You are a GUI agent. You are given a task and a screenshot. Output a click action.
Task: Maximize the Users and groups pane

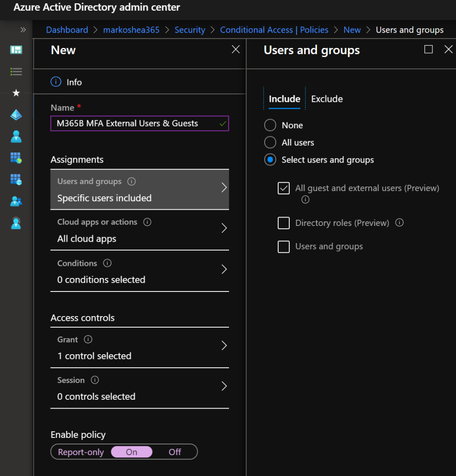click(x=429, y=49)
